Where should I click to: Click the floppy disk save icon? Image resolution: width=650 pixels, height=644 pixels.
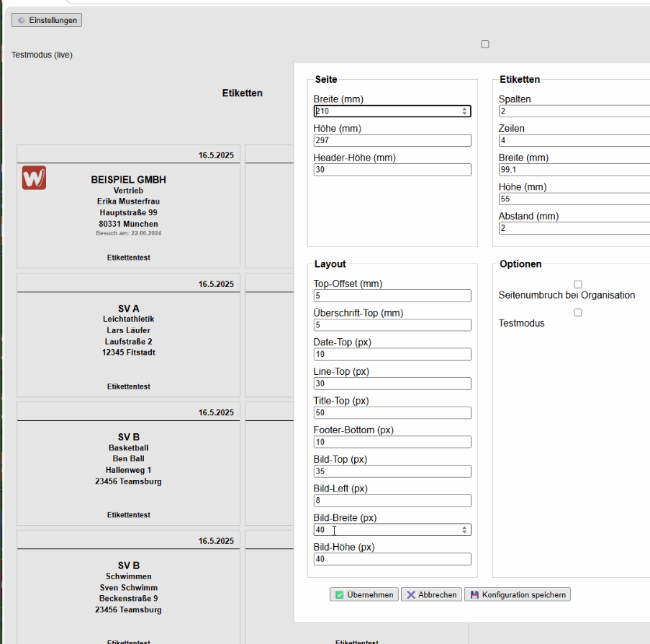tap(474, 595)
